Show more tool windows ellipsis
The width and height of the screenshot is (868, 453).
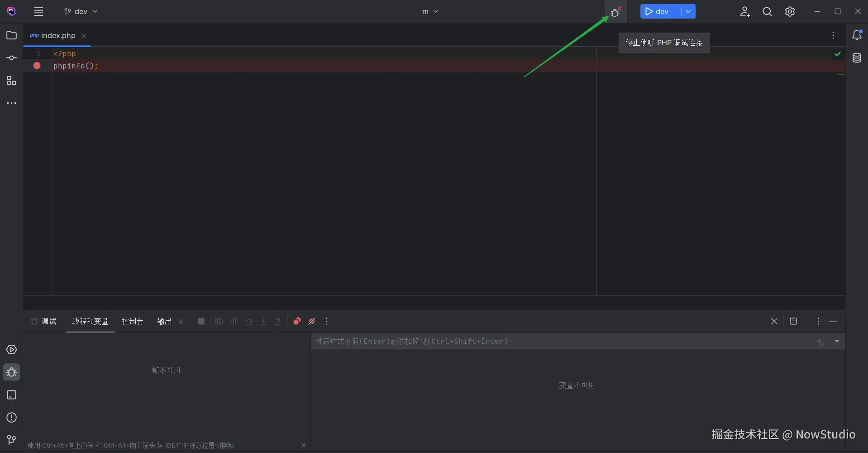tap(12, 103)
